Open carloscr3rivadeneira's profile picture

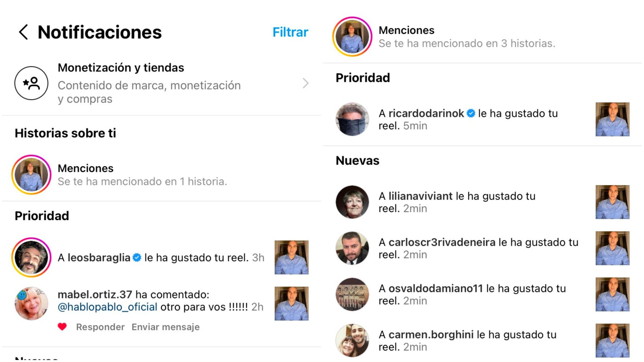352,248
